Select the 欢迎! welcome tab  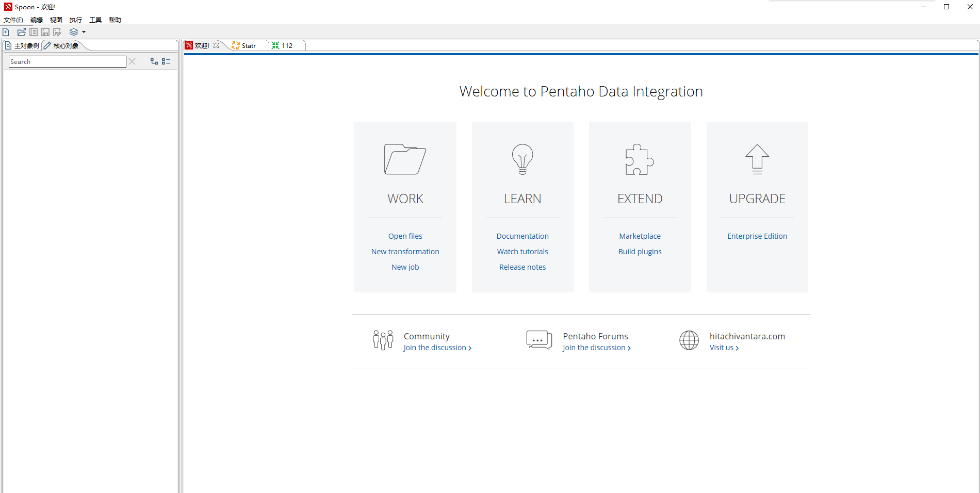202,45
